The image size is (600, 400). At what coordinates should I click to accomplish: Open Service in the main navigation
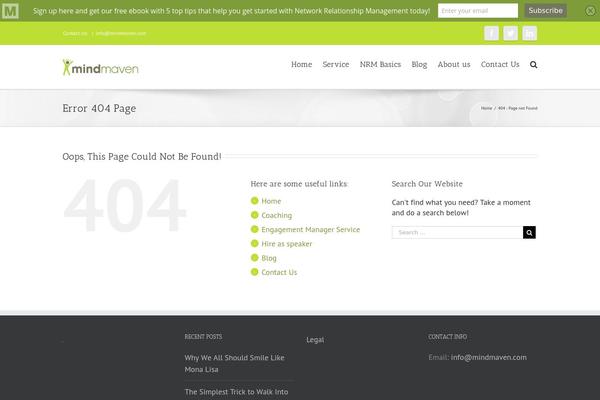click(336, 64)
